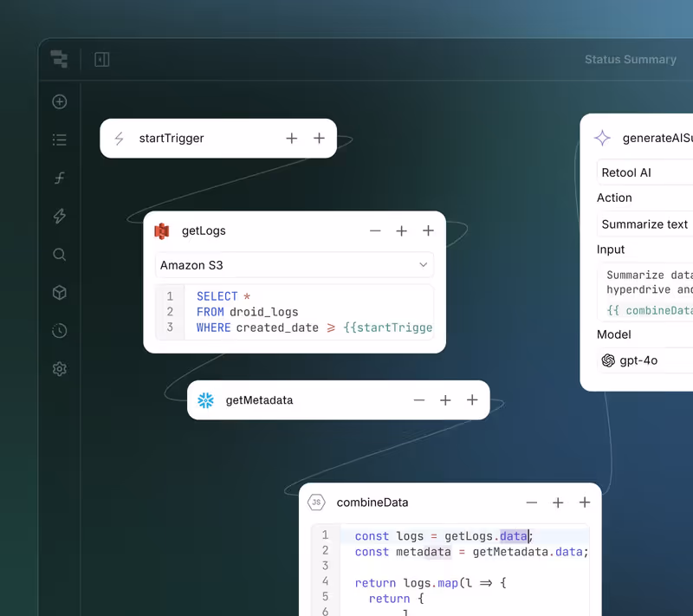Click return logs.map line in code editor
Screen dimensions: 693x616
(x=431, y=583)
